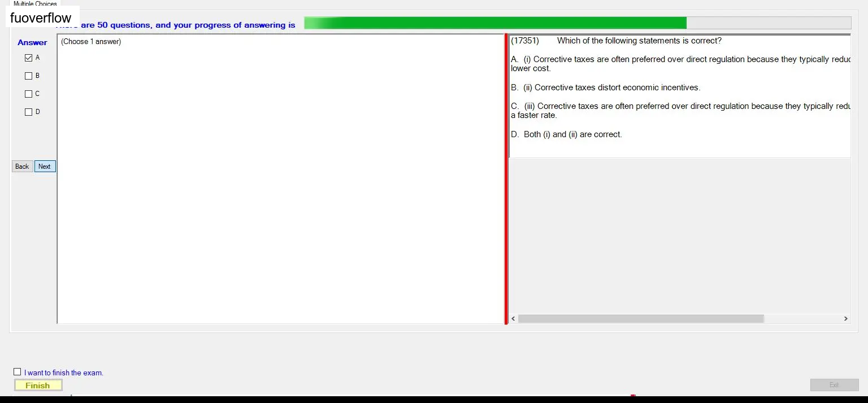868x403 pixels.
Task: Tick answer checkbox D
Action: pos(28,112)
